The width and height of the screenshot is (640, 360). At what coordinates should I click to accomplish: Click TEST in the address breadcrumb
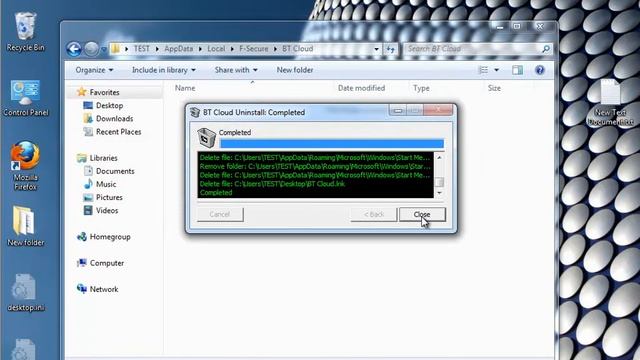[x=142, y=49]
